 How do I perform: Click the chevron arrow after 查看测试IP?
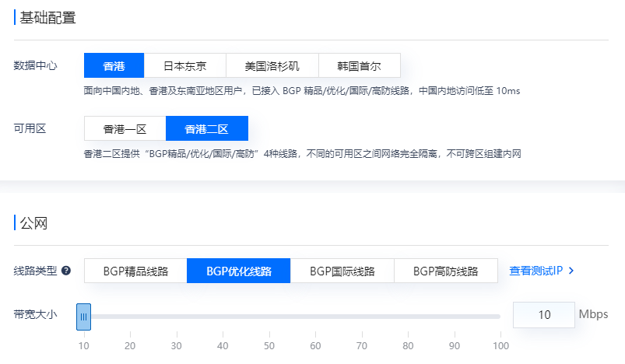pyautogui.click(x=571, y=271)
